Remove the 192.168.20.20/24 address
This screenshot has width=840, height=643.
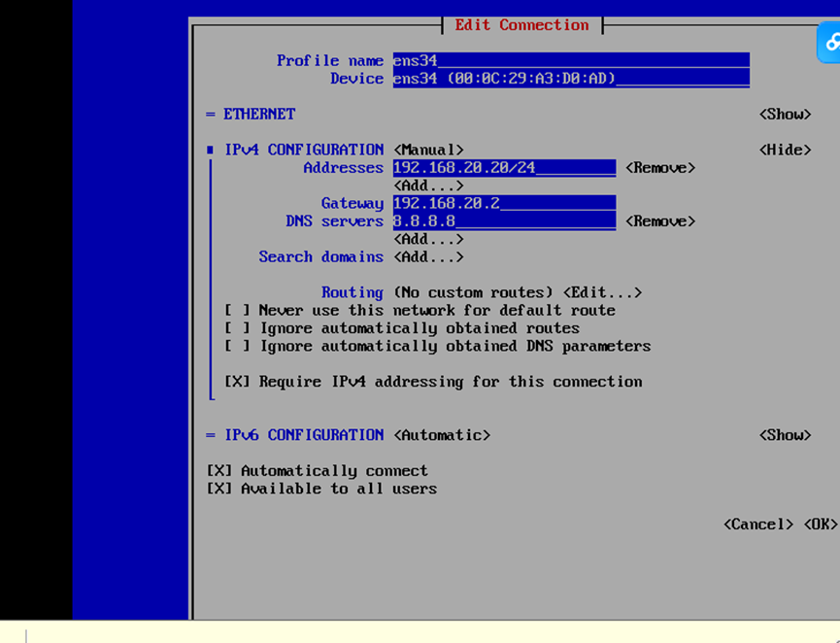(x=660, y=168)
